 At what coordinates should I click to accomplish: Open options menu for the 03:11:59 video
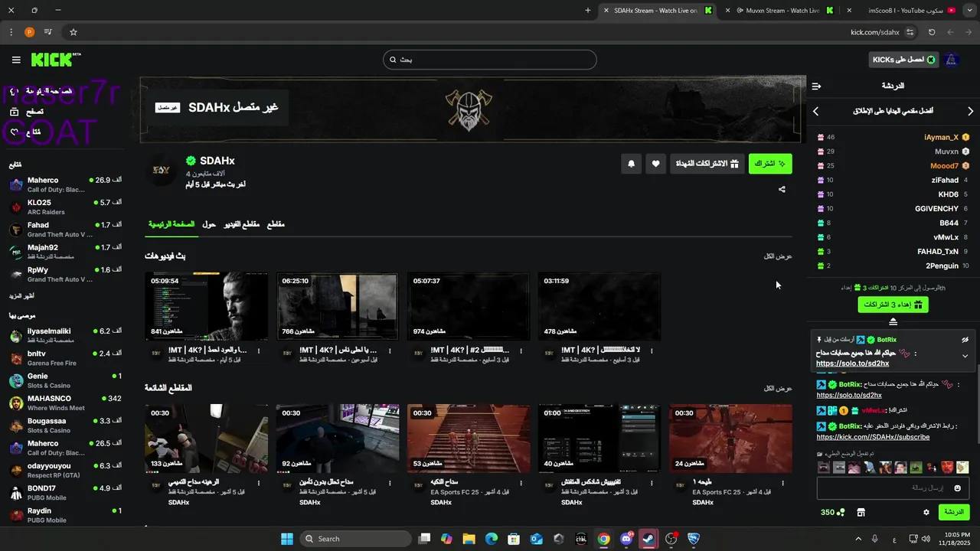652,350
